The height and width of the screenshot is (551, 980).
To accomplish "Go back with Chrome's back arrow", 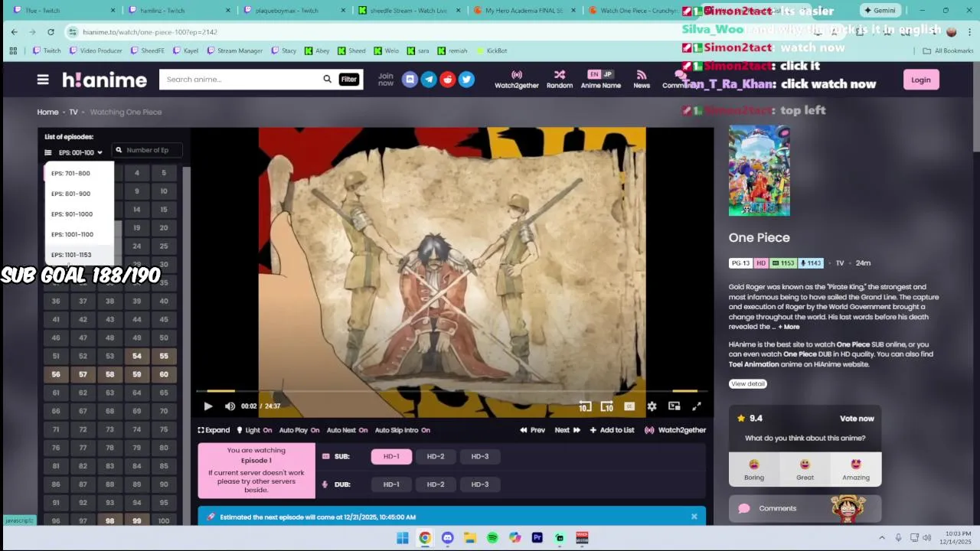I will 15,32.
